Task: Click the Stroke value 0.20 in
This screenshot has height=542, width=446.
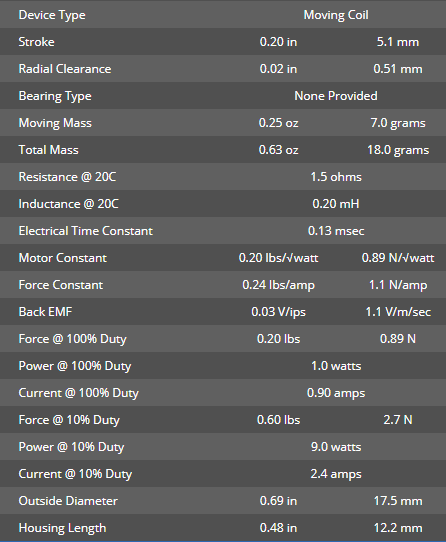Action: tap(278, 42)
